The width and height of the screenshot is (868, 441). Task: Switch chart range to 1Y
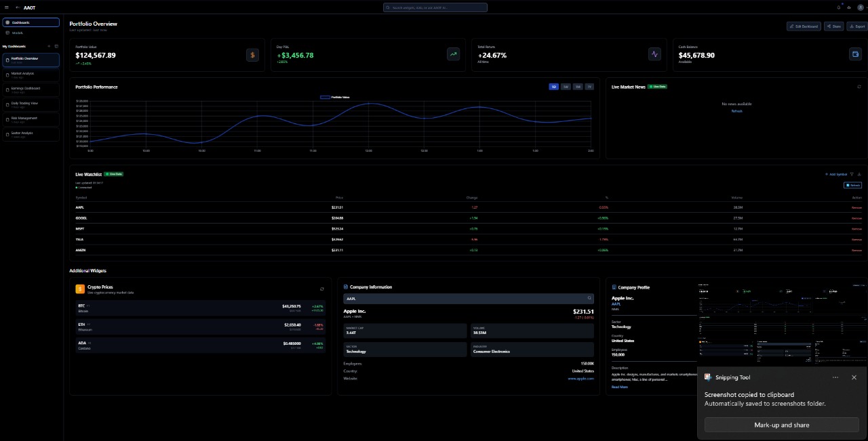(x=589, y=87)
